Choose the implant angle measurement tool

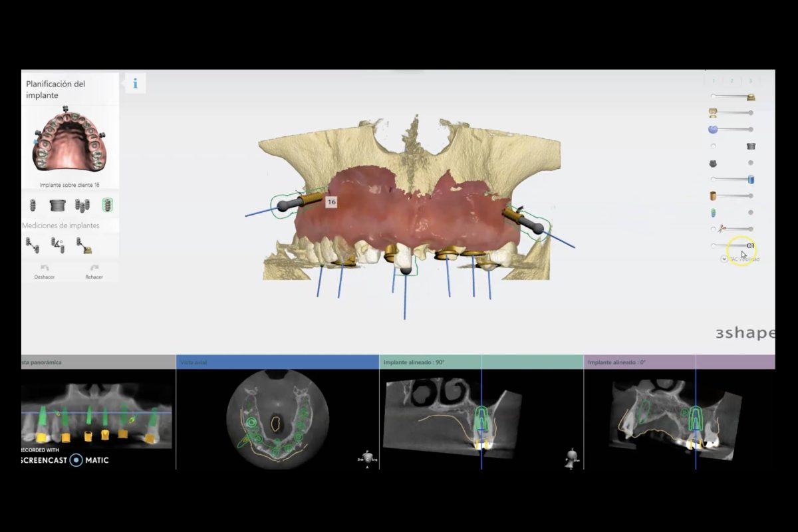tap(58, 245)
